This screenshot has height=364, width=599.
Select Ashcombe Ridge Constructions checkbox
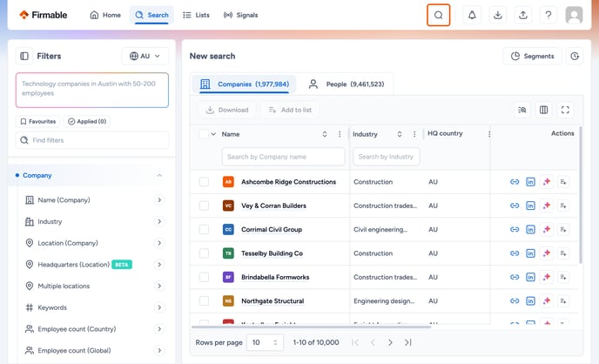click(x=204, y=182)
